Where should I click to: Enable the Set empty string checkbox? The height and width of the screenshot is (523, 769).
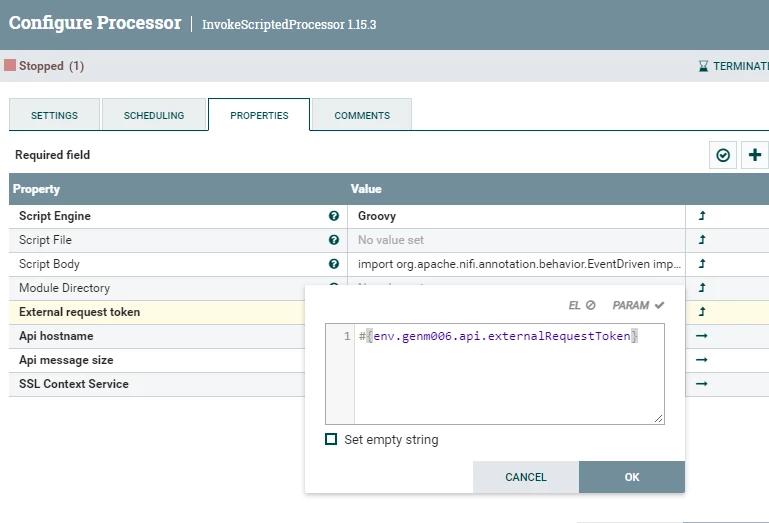tap(331, 439)
